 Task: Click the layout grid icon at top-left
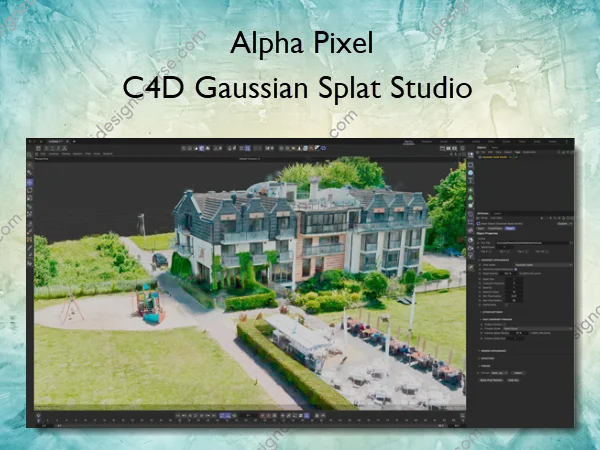(x=38, y=148)
